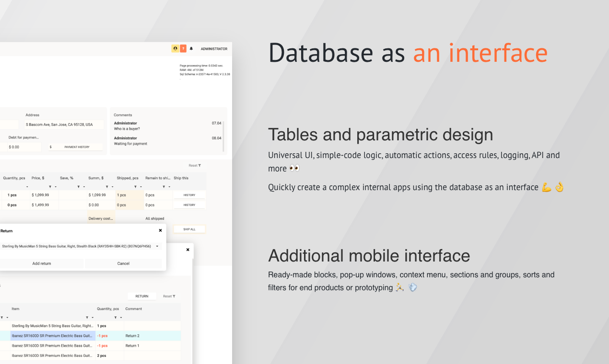Click the comment Waiting for payment
The width and height of the screenshot is (609, 364).
pyautogui.click(x=130, y=144)
